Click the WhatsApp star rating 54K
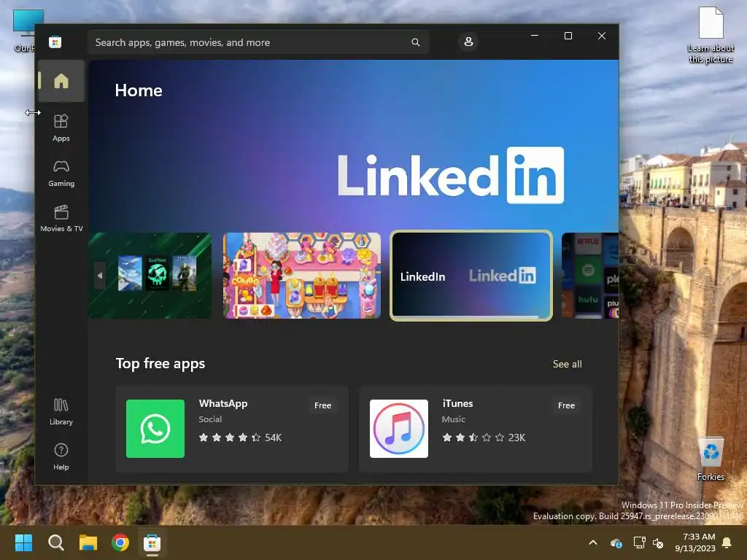This screenshot has height=560, width=747. [240, 437]
